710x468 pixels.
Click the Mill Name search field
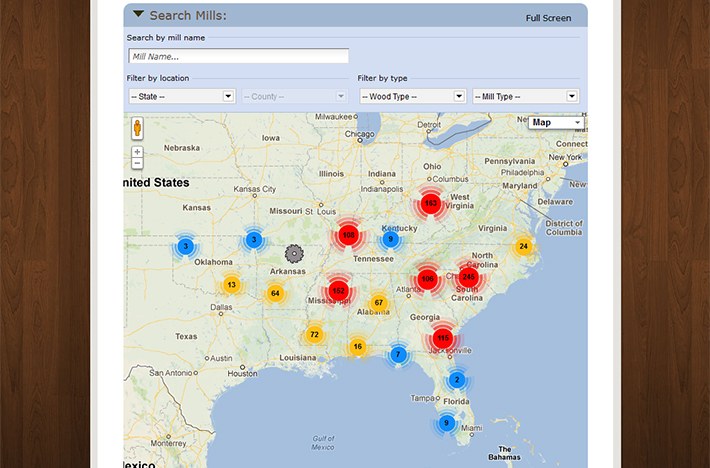[238, 56]
